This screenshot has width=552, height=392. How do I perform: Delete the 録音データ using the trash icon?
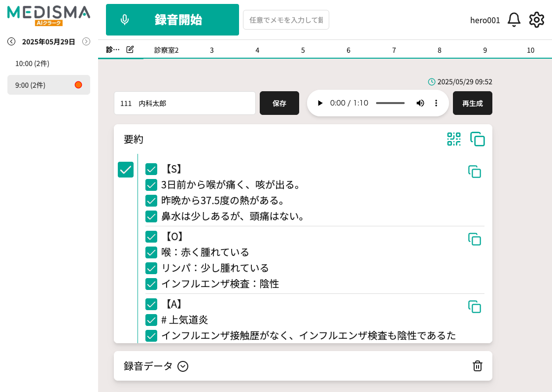pos(477,366)
